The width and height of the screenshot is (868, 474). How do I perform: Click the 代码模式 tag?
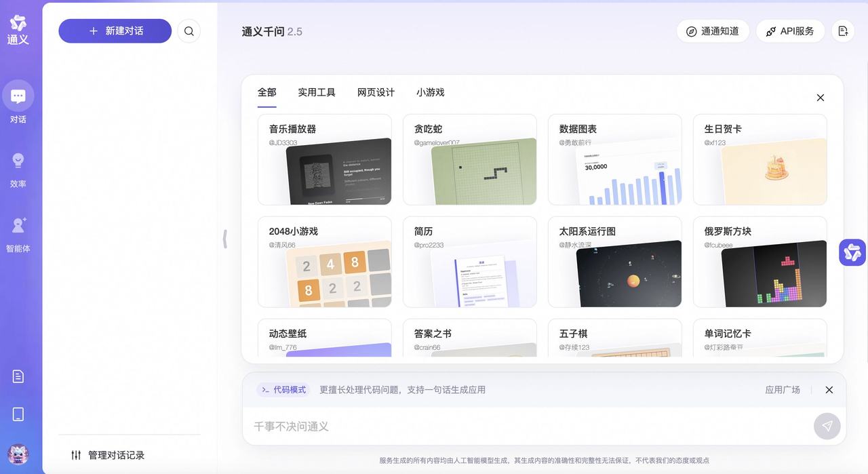pos(283,390)
